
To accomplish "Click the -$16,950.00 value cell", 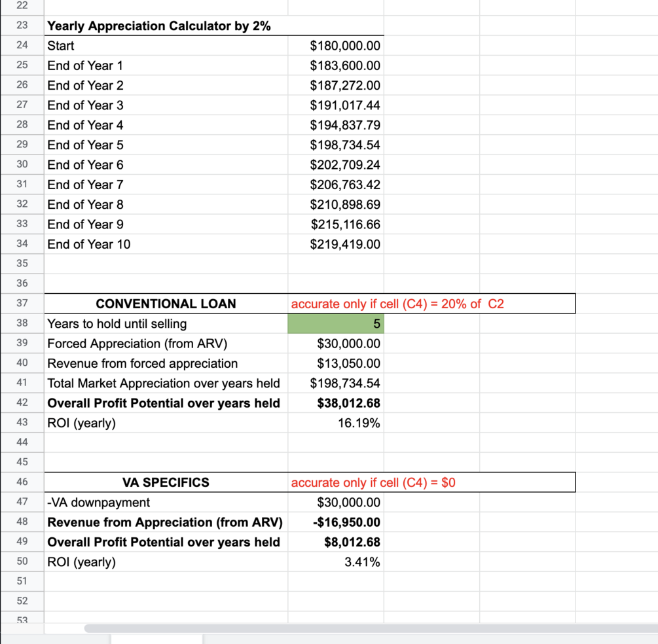I will (x=336, y=522).
